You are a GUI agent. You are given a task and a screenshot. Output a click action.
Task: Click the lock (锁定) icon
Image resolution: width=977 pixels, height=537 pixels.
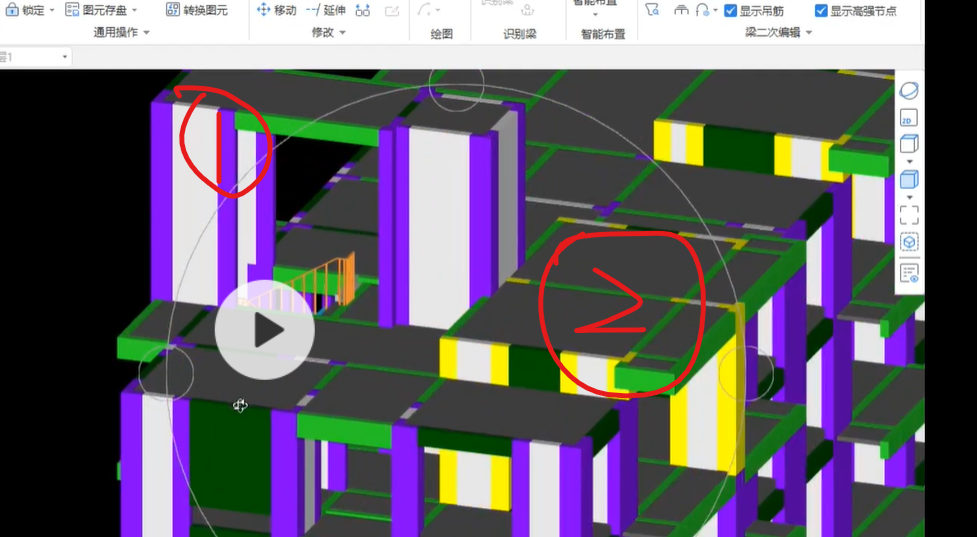12,9
